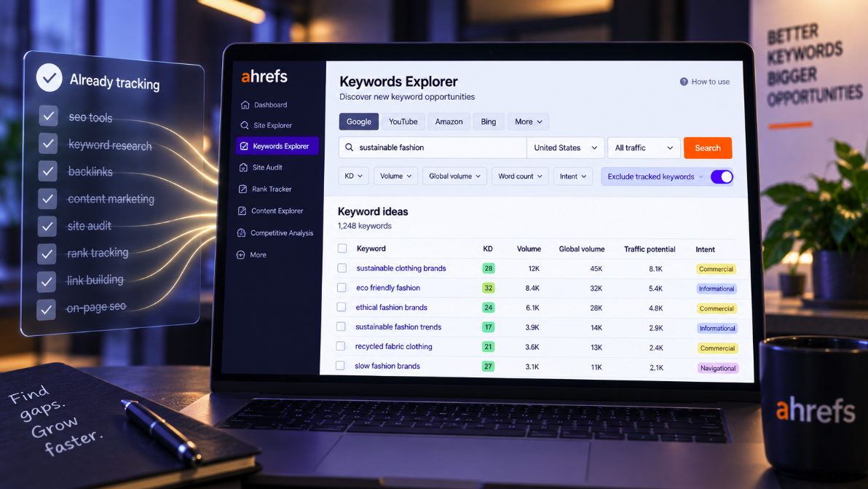The image size is (868, 489).
Task: Open Dashboard via its home icon
Action: [x=245, y=105]
